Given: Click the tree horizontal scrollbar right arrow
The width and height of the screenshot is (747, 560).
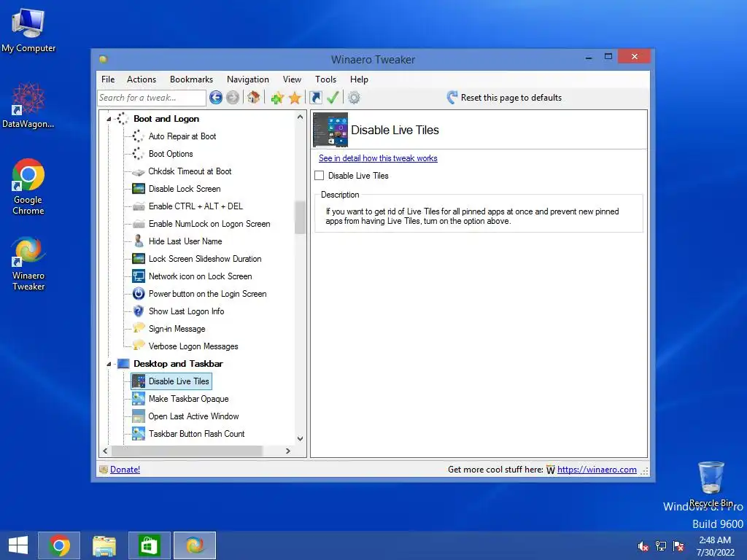Looking at the screenshot, I should pyautogui.click(x=287, y=451).
